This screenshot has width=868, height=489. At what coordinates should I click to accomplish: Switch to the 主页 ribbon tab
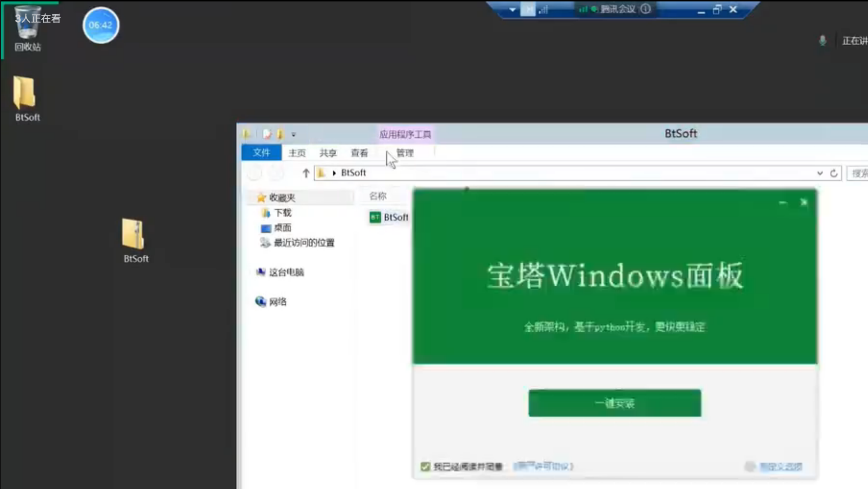297,153
